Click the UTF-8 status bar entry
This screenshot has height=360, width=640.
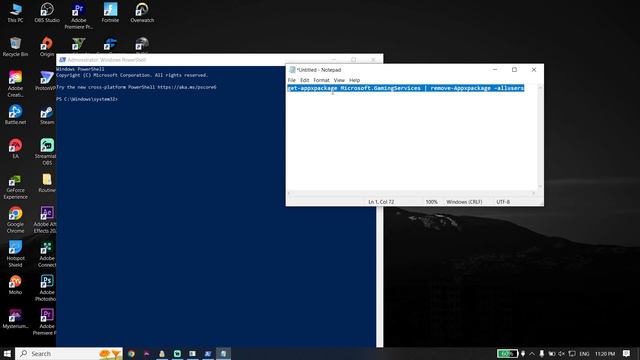point(503,202)
